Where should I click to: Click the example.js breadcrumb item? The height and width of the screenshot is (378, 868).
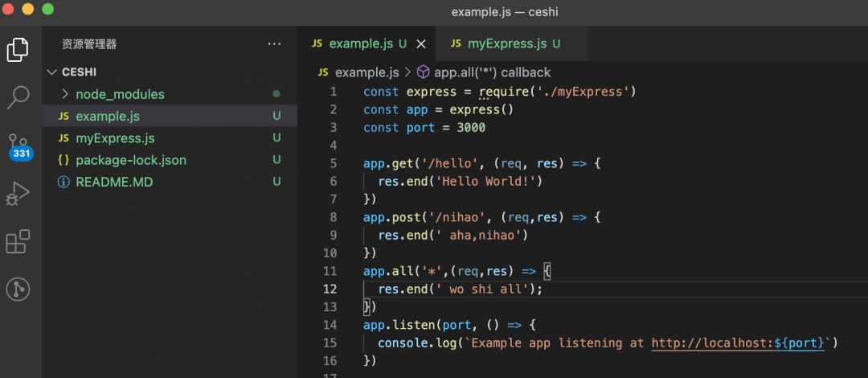point(367,72)
